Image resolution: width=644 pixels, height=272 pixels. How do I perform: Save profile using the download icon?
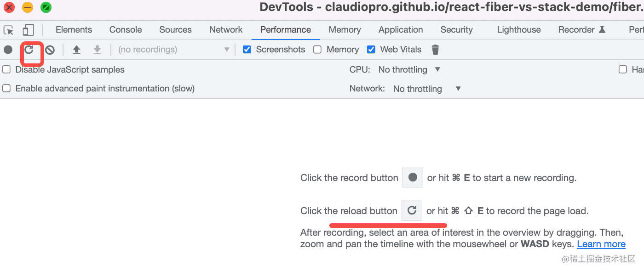97,50
